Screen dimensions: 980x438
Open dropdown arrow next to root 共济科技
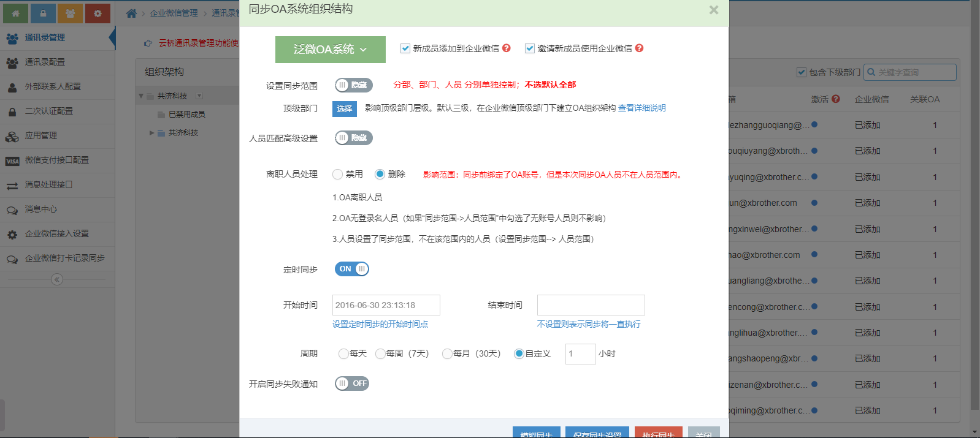(x=199, y=96)
